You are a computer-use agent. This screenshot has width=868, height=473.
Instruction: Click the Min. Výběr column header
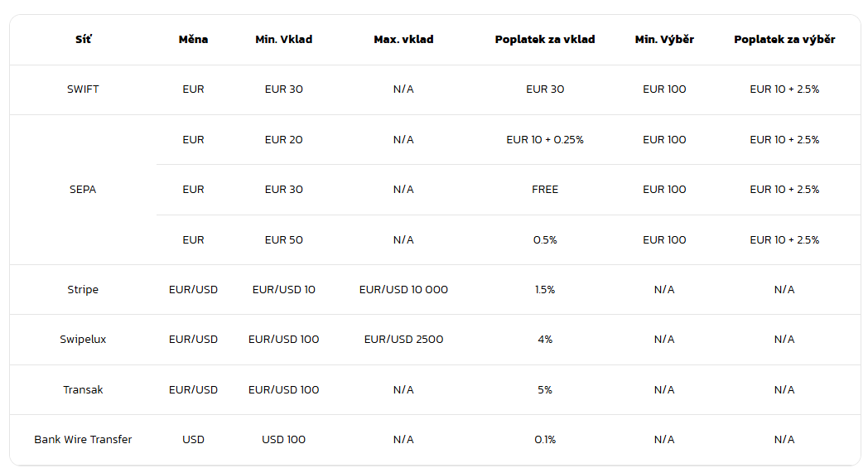[x=664, y=40]
